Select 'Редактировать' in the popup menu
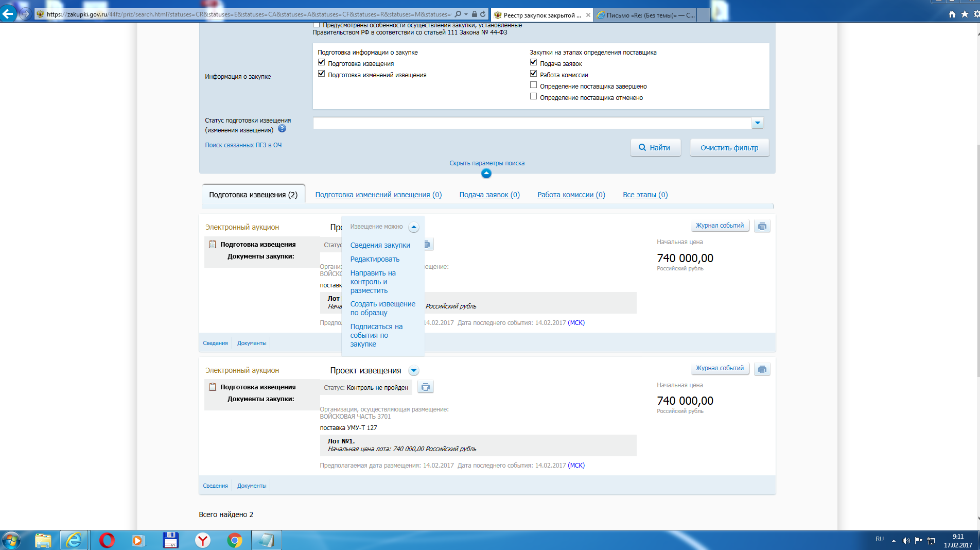 (375, 259)
